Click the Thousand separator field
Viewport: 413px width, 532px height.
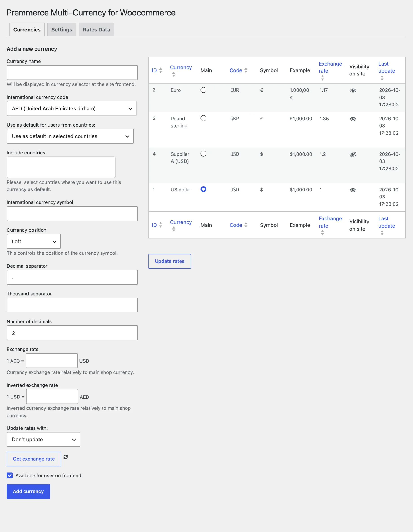(72, 305)
